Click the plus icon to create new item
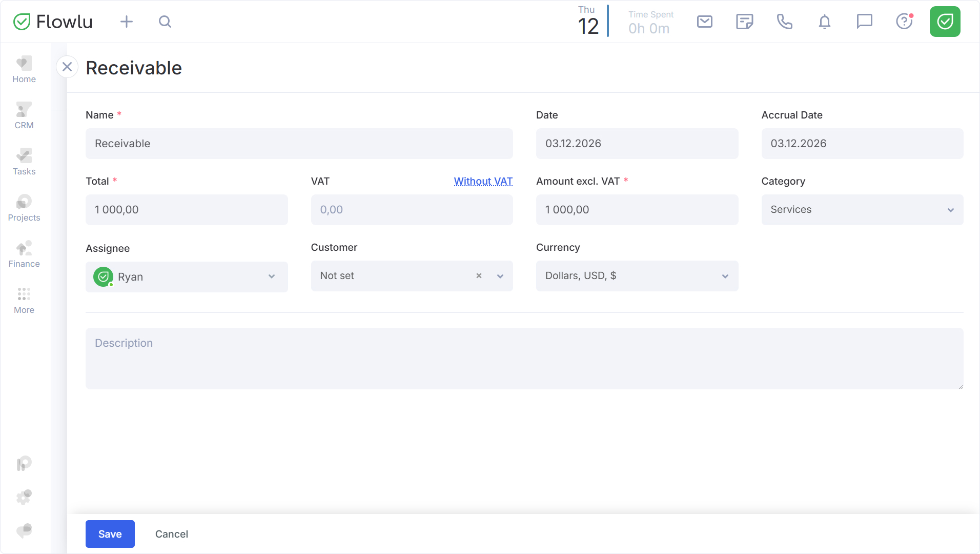Image resolution: width=980 pixels, height=554 pixels. 126,22
